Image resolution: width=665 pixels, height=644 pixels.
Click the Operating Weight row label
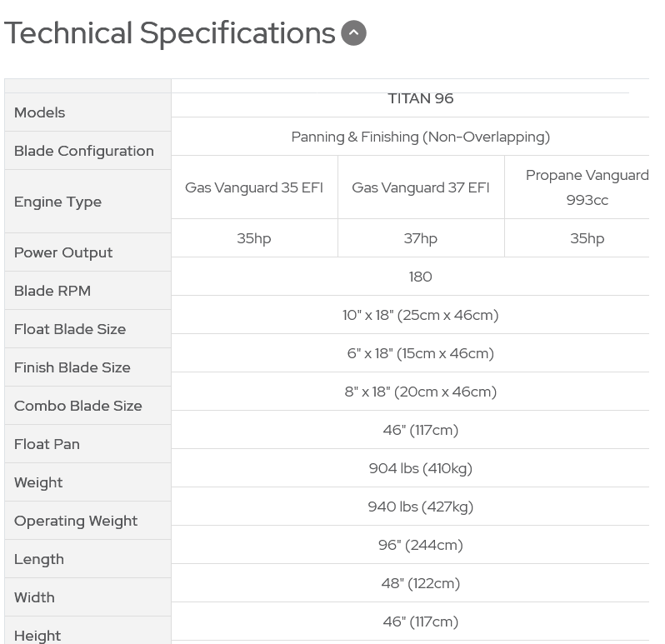tap(76, 521)
